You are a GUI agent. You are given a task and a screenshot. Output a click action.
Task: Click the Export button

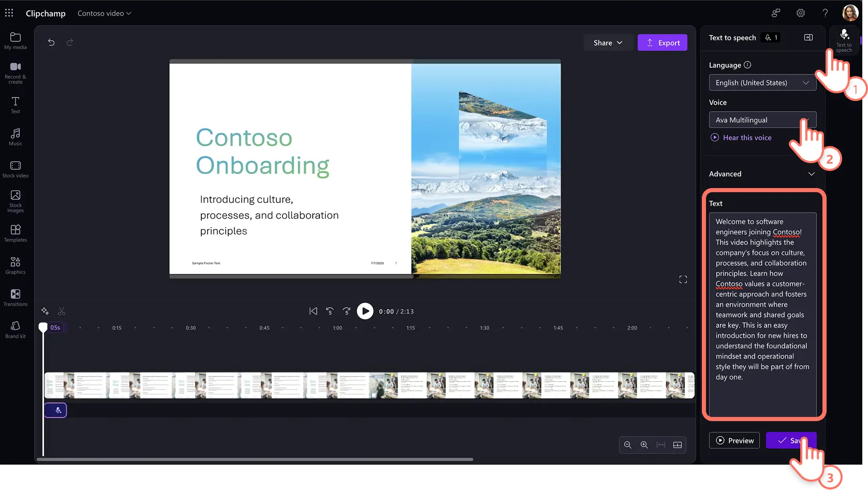click(663, 42)
